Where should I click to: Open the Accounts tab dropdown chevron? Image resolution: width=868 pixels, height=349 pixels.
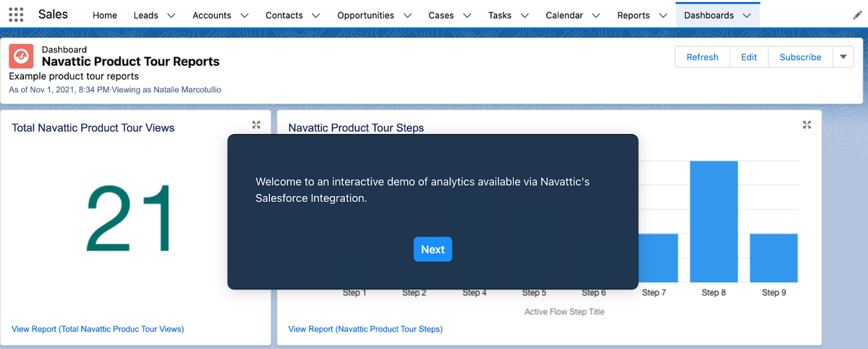[x=244, y=15]
